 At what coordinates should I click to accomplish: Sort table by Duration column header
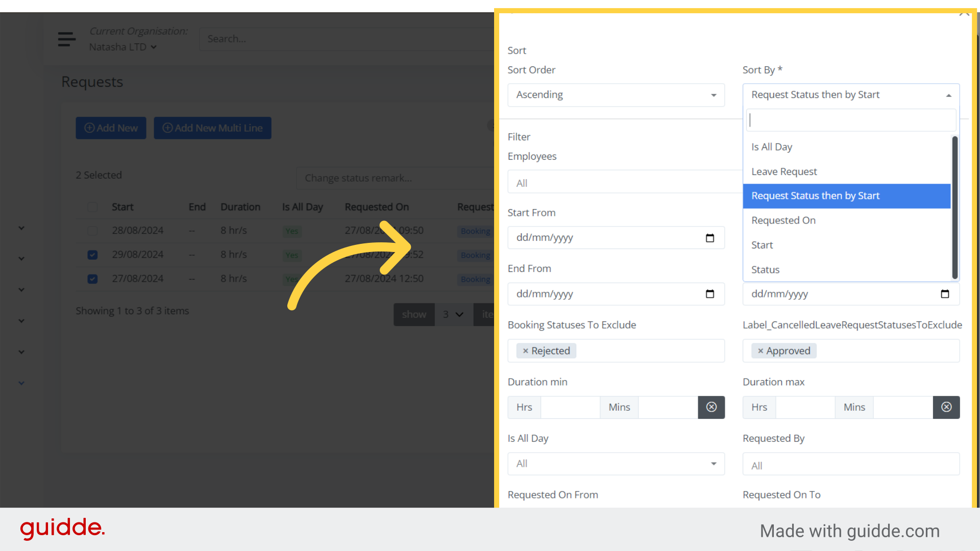(240, 207)
